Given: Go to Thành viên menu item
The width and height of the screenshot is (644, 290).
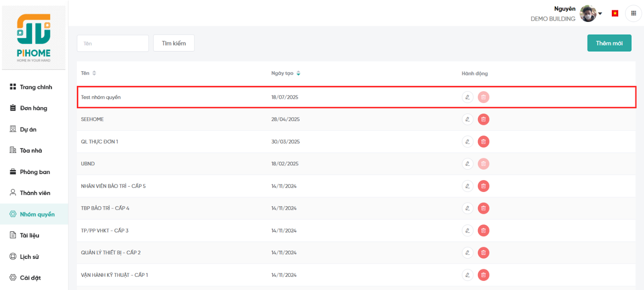Looking at the screenshot, I should click(35, 193).
